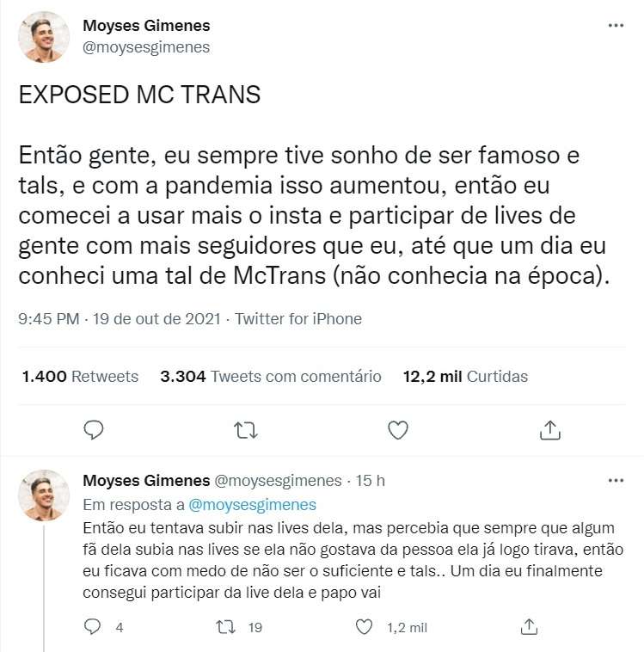The height and width of the screenshot is (652, 644).
Task: View the 12,2 mil Curtidas list
Action: pyautogui.click(x=465, y=376)
